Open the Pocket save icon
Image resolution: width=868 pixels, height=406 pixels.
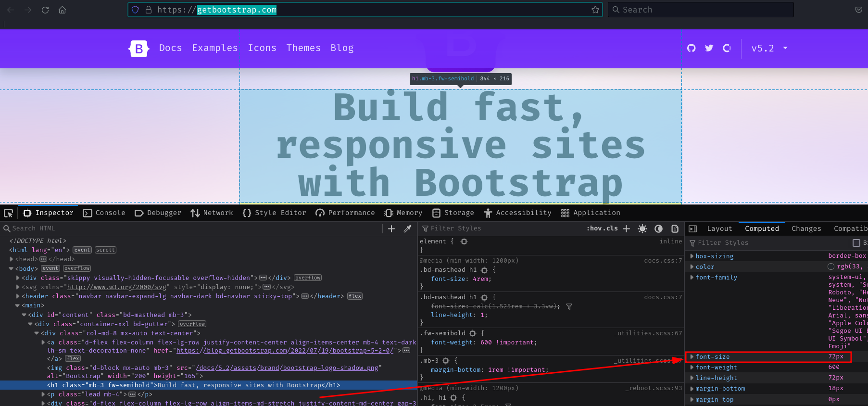coord(859,10)
